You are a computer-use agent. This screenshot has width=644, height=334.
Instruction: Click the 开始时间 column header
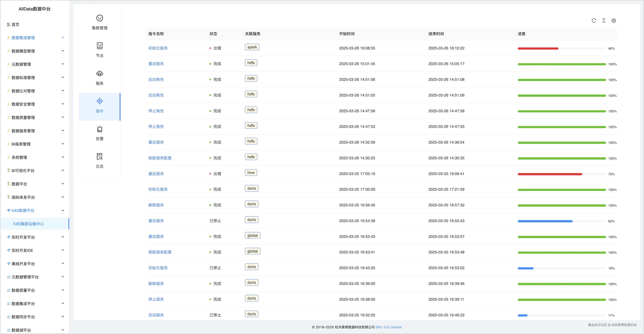tap(347, 34)
